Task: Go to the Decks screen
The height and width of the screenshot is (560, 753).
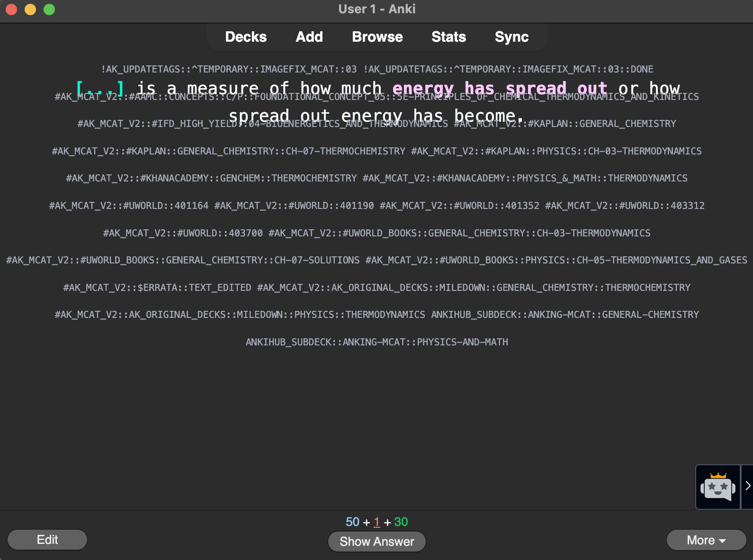Action: tap(246, 37)
